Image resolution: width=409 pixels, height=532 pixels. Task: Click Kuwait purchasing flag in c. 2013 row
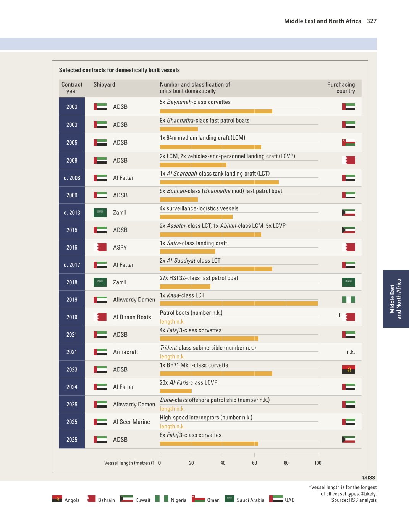(x=349, y=213)
